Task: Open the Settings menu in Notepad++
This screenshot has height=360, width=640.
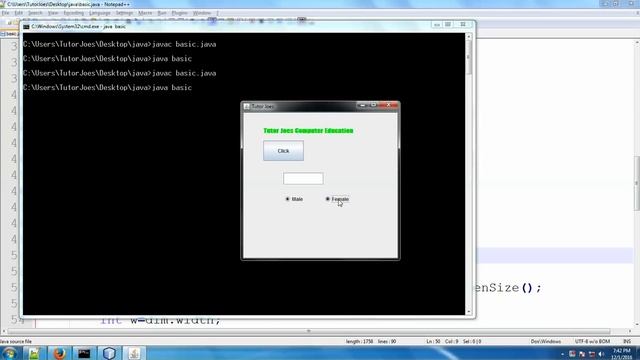Action: click(124, 13)
